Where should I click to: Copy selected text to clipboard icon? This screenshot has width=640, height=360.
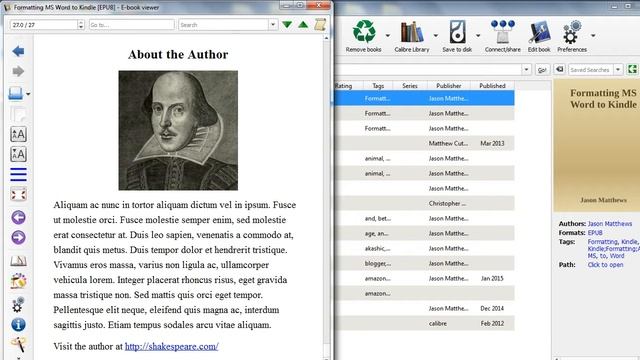pyautogui.click(x=18, y=114)
